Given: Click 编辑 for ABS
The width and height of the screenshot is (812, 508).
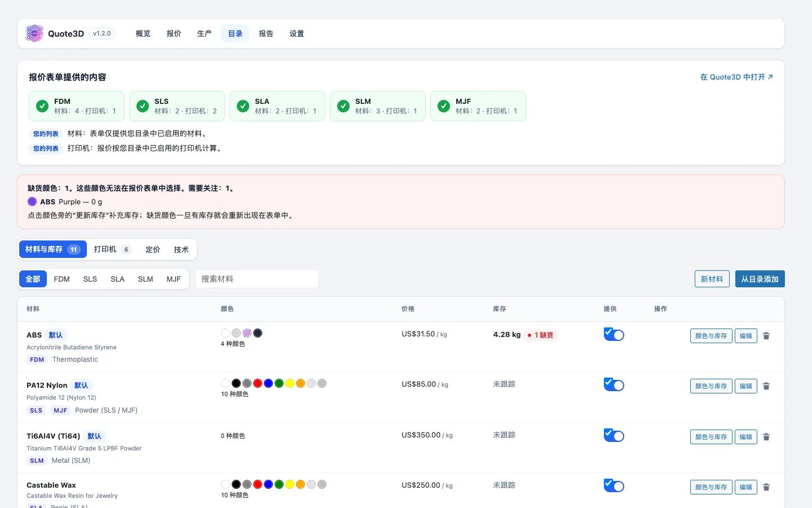Looking at the screenshot, I should tap(746, 336).
